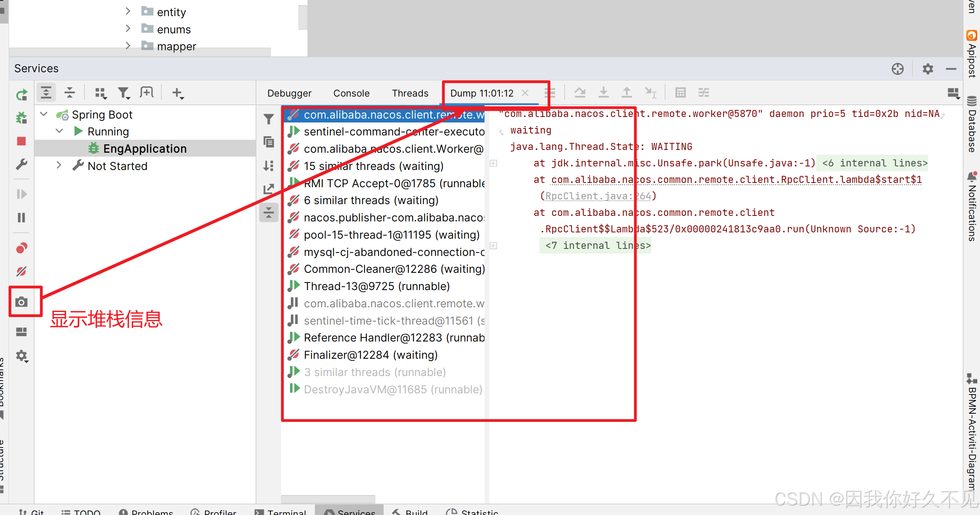This screenshot has height=515, width=980.
Task: Click the camera thread dump icon
Action: tap(21, 302)
